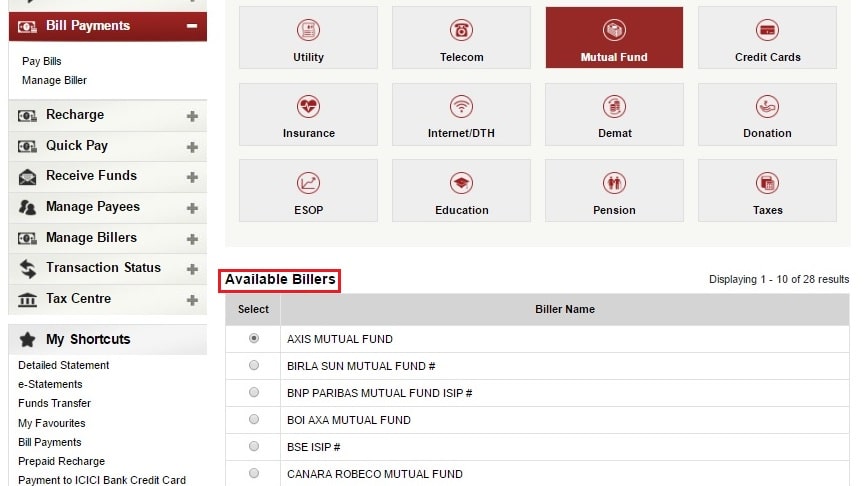Click the Biller Name column header
868x486 pixels.
point(565,309)
